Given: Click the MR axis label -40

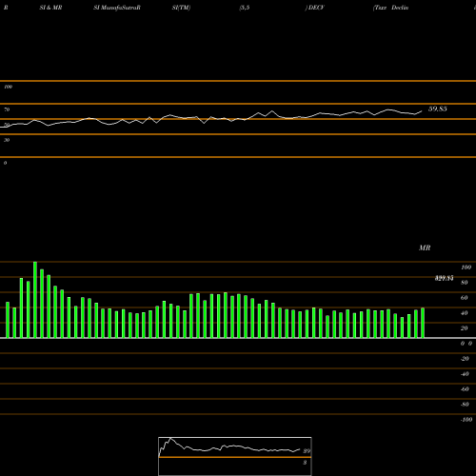Looking at the screenshot, I should (x=465, y=374).
